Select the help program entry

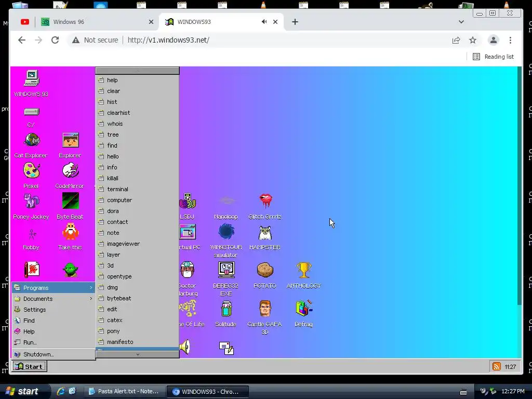(137, 80)
